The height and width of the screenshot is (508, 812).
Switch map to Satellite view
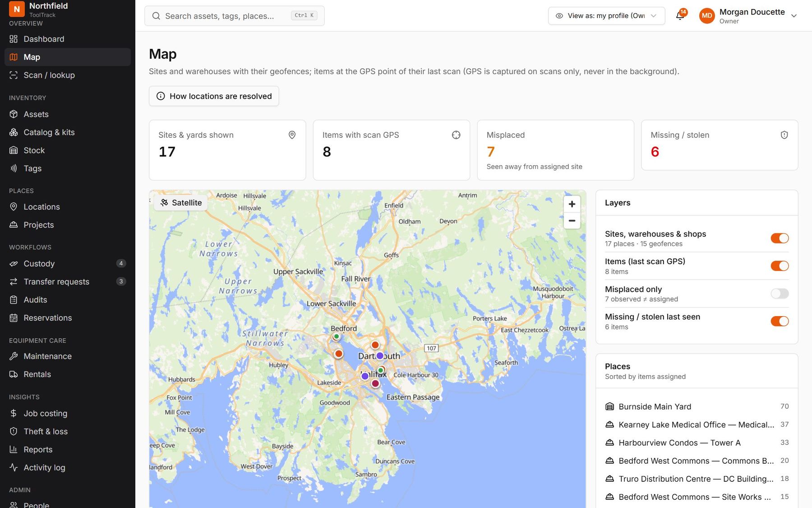tap(181, 203)
